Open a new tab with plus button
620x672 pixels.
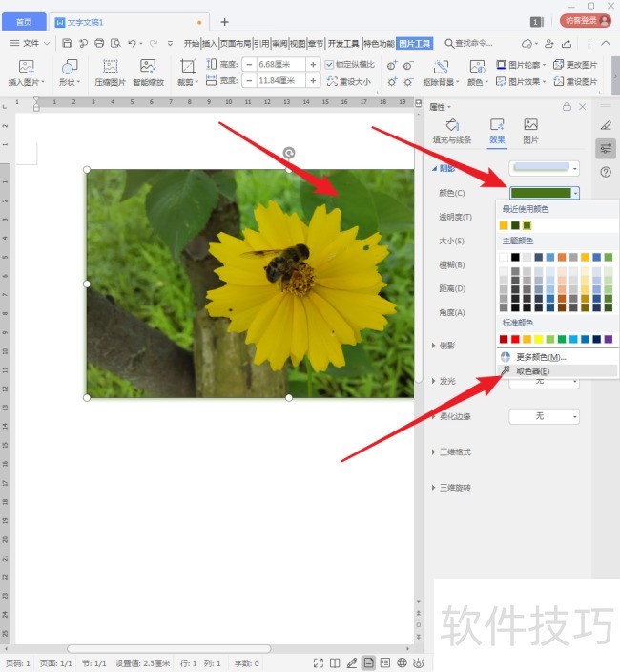[x=225, y=22]
